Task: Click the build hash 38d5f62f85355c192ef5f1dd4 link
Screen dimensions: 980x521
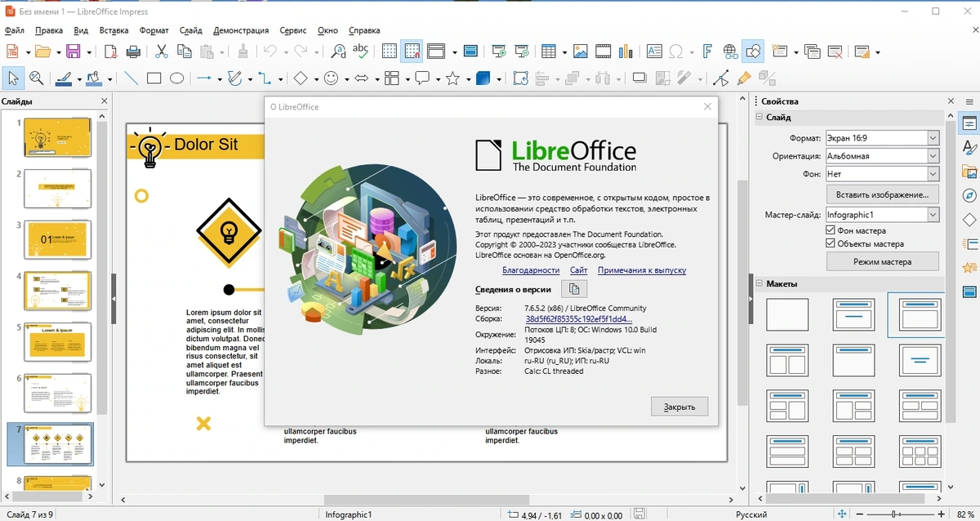Action: point(578,319)
